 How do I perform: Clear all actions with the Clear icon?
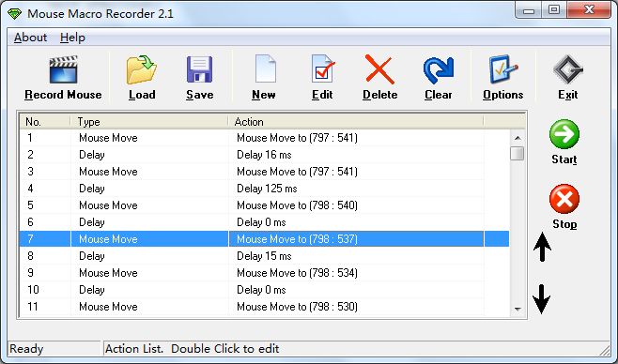pyautogui.click(x=439, y=70)
